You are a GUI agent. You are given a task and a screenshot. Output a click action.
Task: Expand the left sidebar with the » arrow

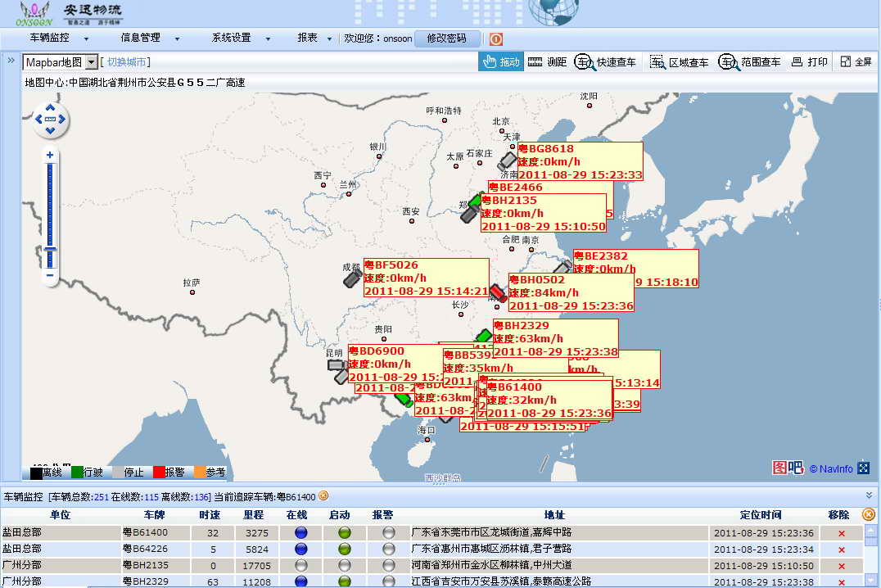[11, 60]
